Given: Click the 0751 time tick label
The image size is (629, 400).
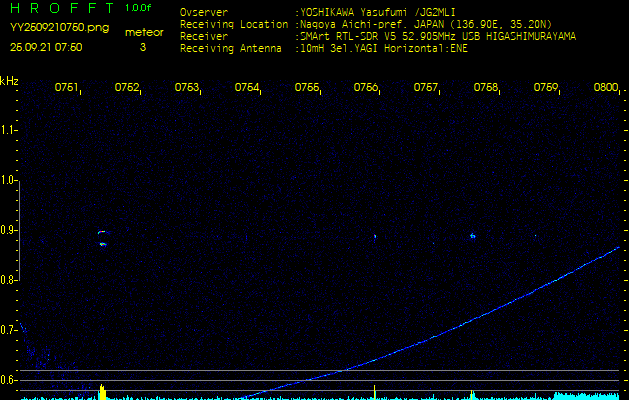Looking at the screenshot, I should pyautogui.click(x=67, y=88).
